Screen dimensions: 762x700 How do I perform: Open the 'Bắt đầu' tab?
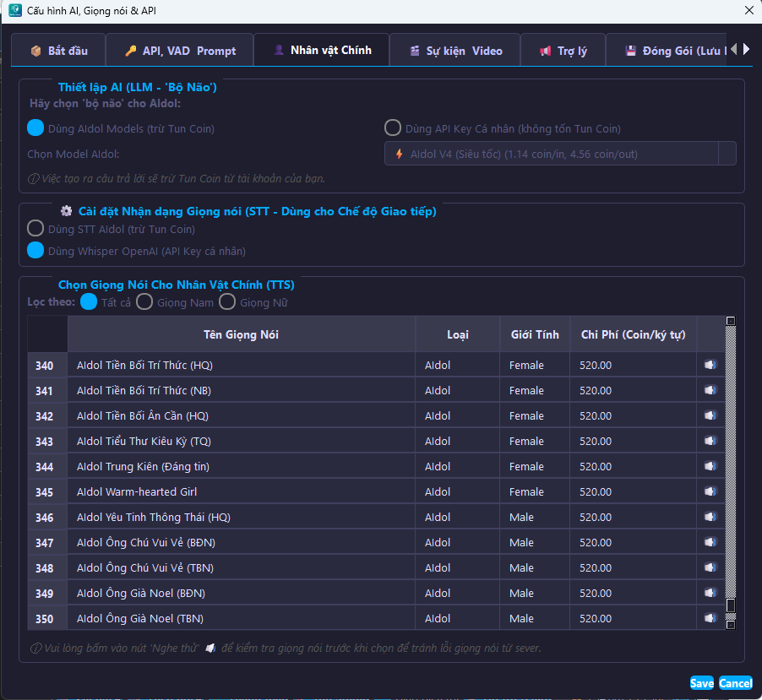pyautogui.click(x=58, y=50)
